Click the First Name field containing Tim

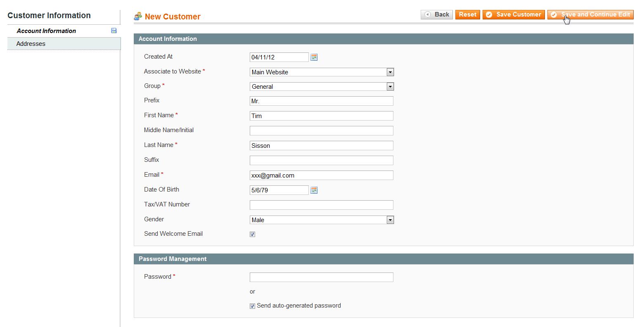coord(321,116)
